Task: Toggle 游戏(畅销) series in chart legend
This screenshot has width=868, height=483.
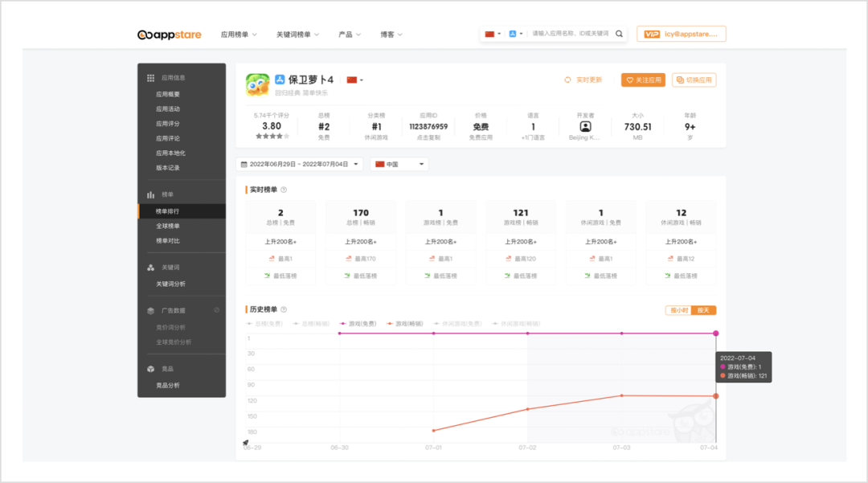Action: (x=404, y=324)
